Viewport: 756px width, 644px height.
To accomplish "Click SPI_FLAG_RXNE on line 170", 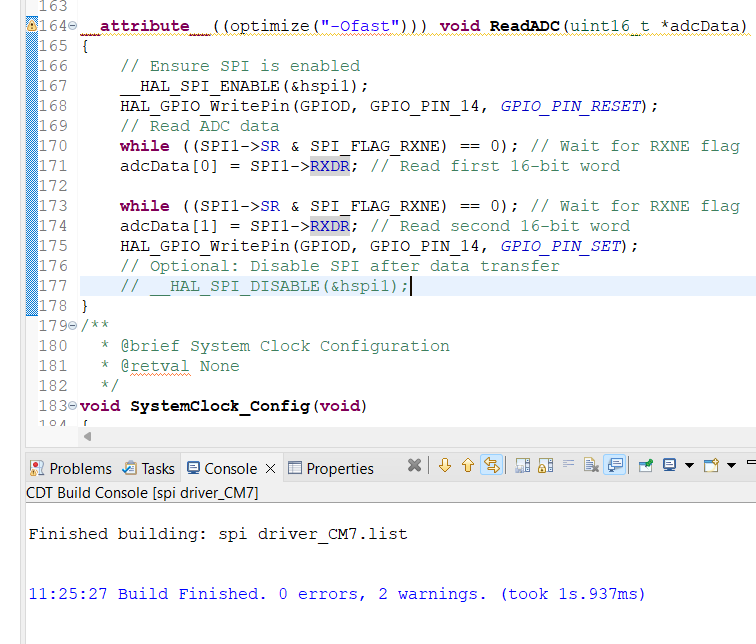I will click(375, 146).
